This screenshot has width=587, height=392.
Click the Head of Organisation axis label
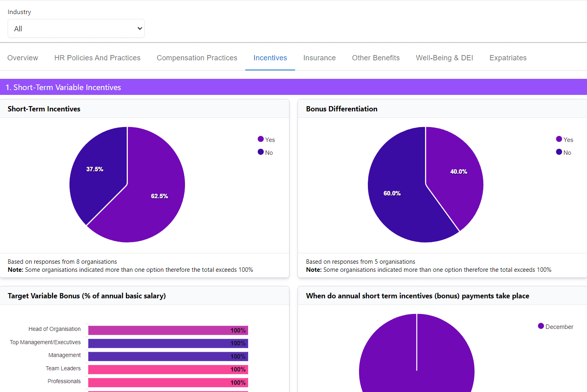tap(55, 329)
